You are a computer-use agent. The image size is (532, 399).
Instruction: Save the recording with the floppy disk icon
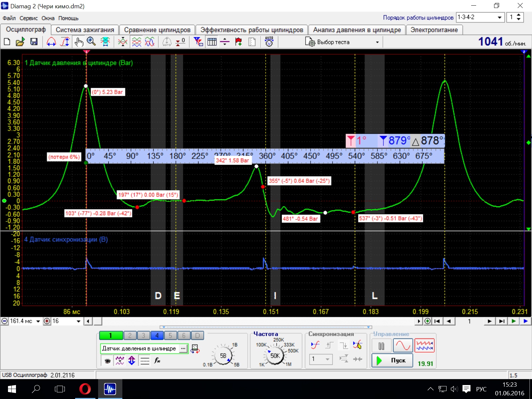pyautogui.click(x=34, y=42)
